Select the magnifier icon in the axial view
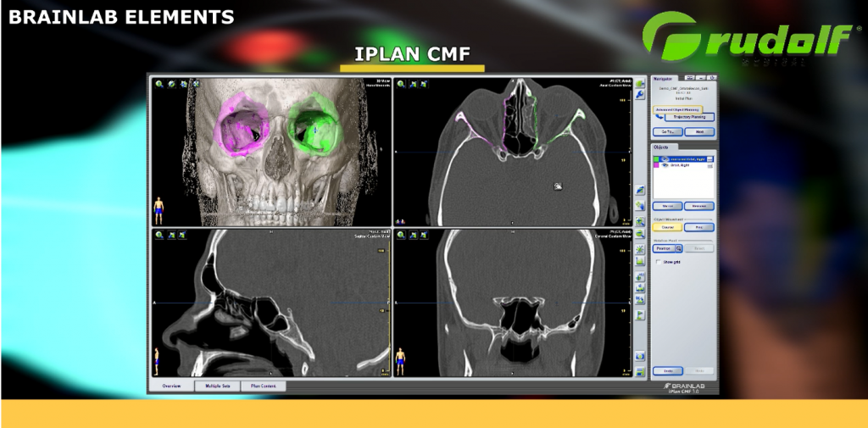The image size is (868, 428). click(401, 84)
